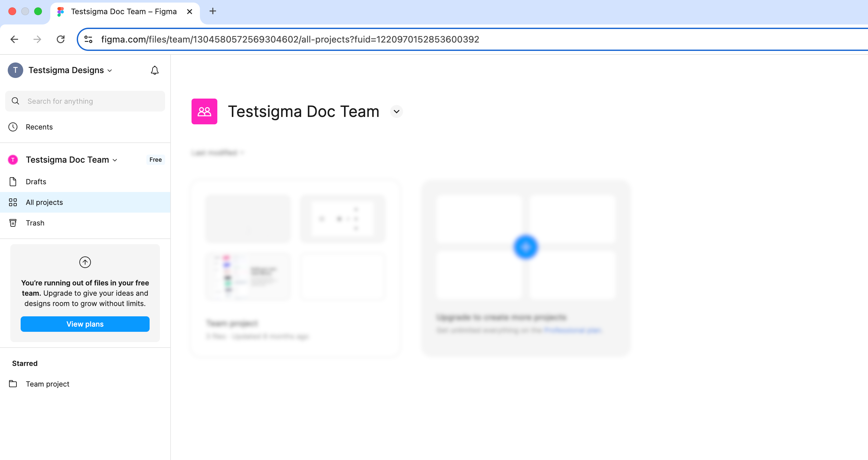Click the pink Testsigma Doc Team avatar
868x460 pixels.
pos(13,160)
